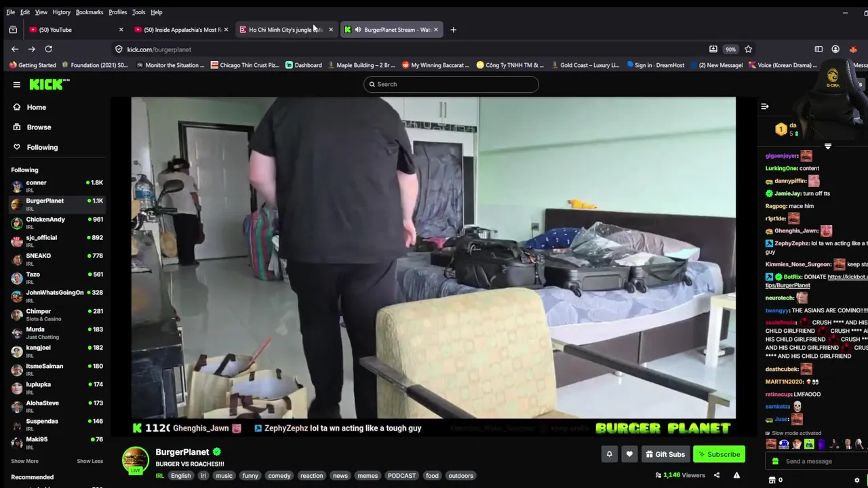
Task: Open the tab list icon at far left
Action: (x=13, y=29)
